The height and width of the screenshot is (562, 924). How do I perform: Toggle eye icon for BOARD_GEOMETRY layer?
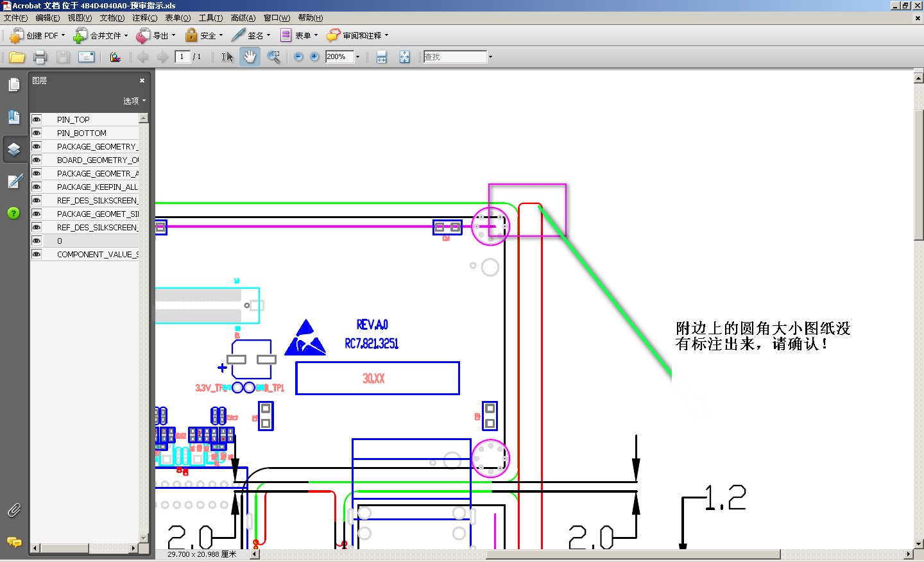pos(37,160)
